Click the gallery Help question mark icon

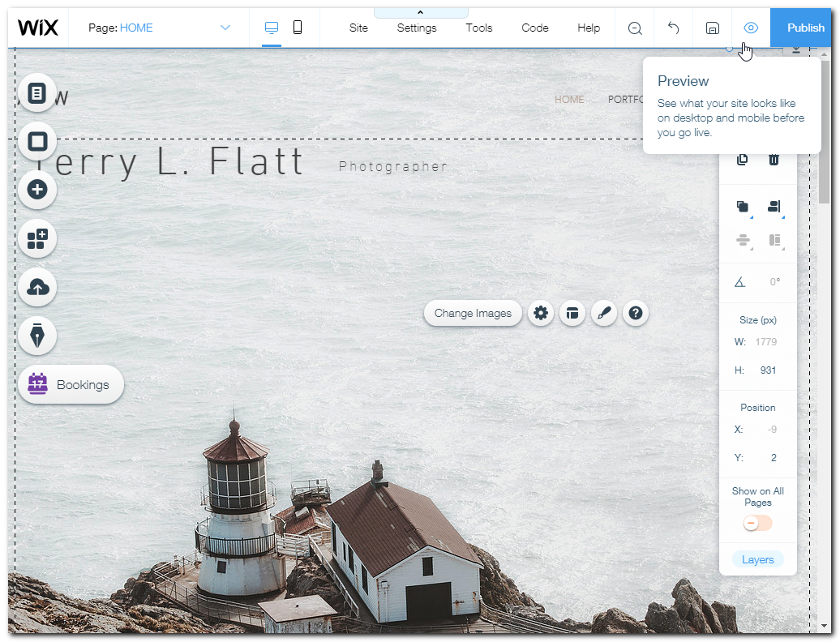[636, 314]
